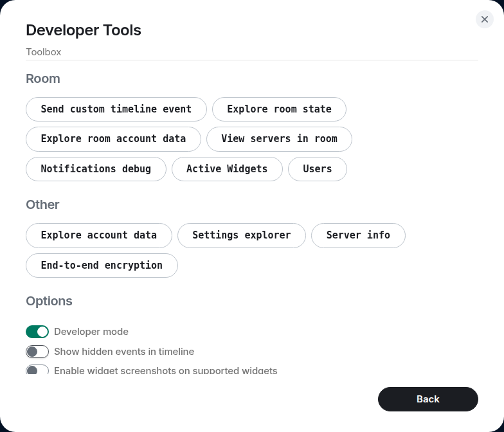The width and height of the screenshot is (504, 432).
Task: Click the Toolbox subtitle text
Action: pyautogui.click(x=44, y=52)
